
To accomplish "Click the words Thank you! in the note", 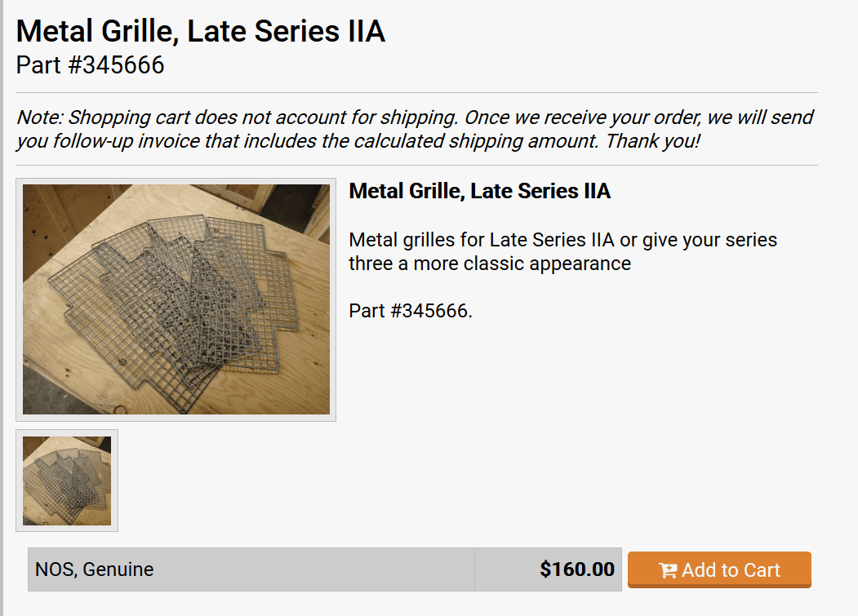I will tap(653, 141).
